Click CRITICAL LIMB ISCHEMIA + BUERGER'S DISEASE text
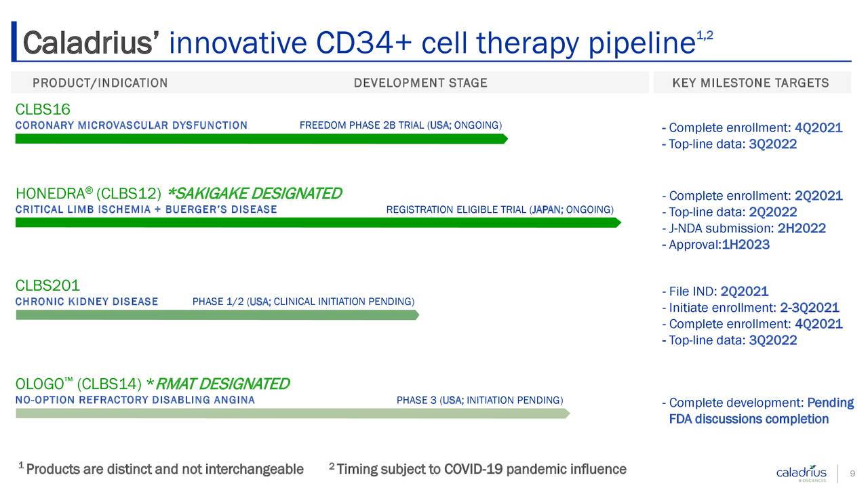Viewport: 868px width, 488px height. 146,209
